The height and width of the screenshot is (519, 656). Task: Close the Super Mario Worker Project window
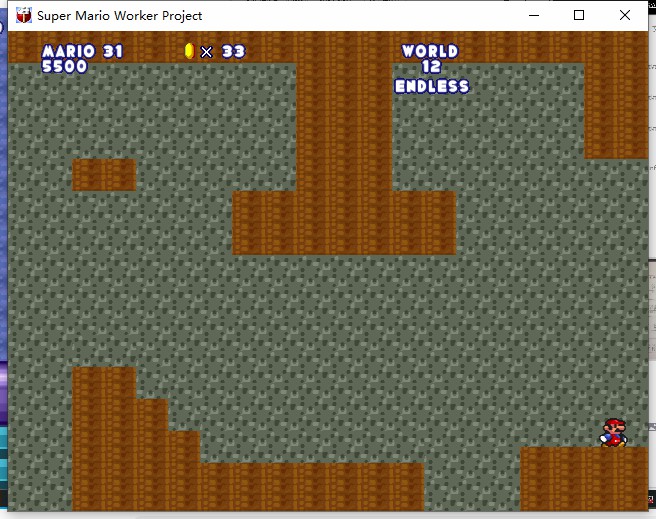coord(625,15)
